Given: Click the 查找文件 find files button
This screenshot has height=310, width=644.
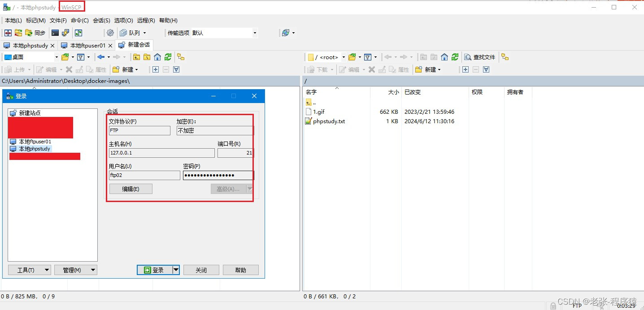Looking at the screenshot, I should (x=480, y=57).
